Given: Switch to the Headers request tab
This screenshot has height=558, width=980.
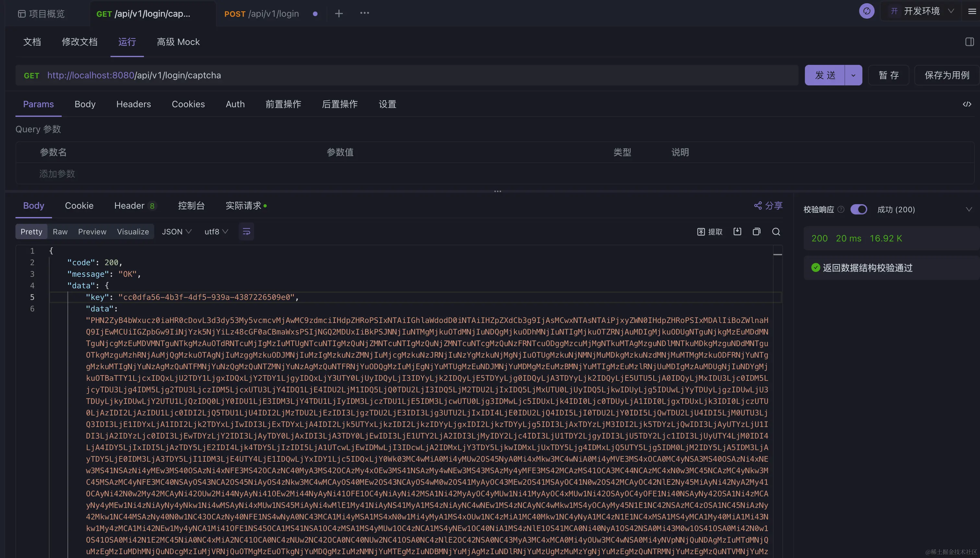Looking at the screenshot, I should point(134,104).
